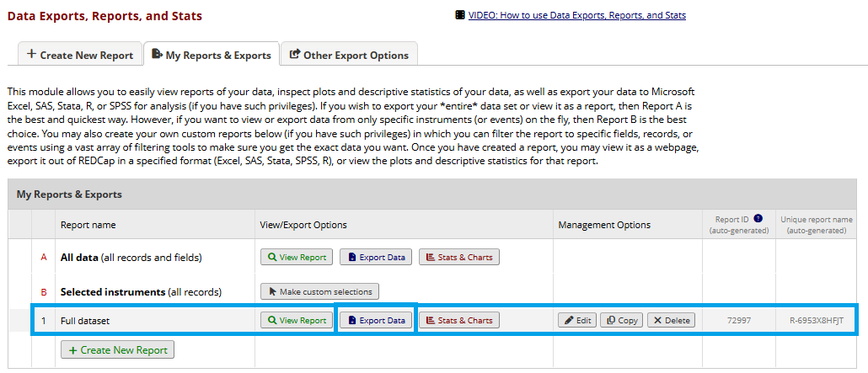Open the 'How to use Data Exports' video link
This screenshot has width=868, height=373.
(x=576, y=15)
